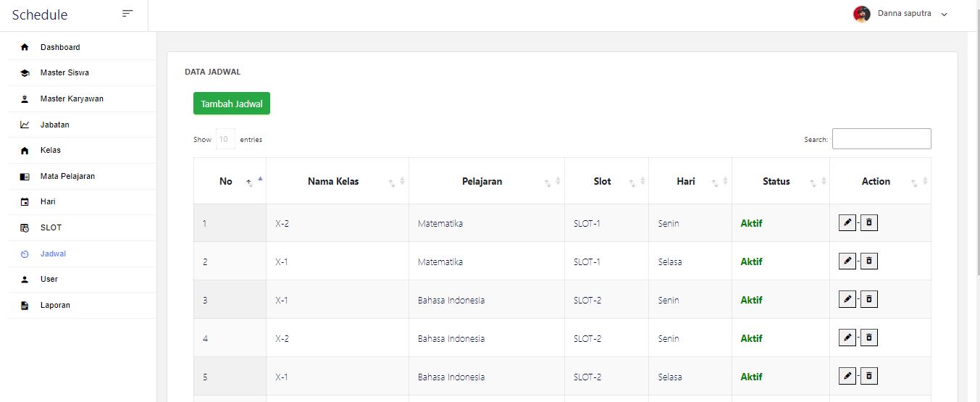Click the Schedule brand title link
Image resolution: width=980 pixels, height=402 pixels.
point(40,15)
